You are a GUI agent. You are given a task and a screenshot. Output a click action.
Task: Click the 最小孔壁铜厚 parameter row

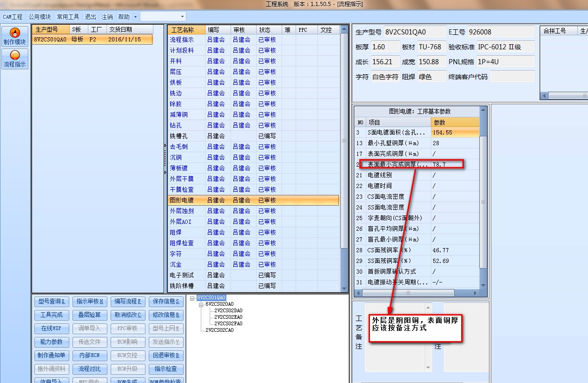point(417,143)
